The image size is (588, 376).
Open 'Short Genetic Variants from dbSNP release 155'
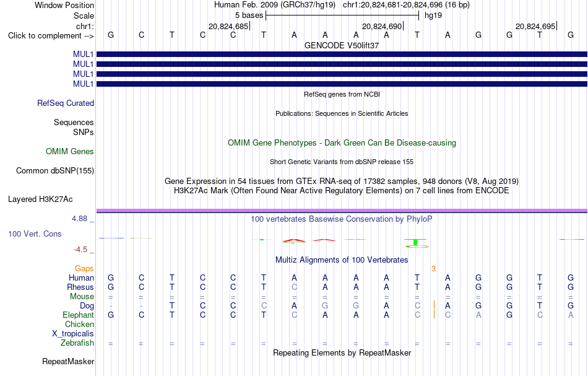point(342,162)
